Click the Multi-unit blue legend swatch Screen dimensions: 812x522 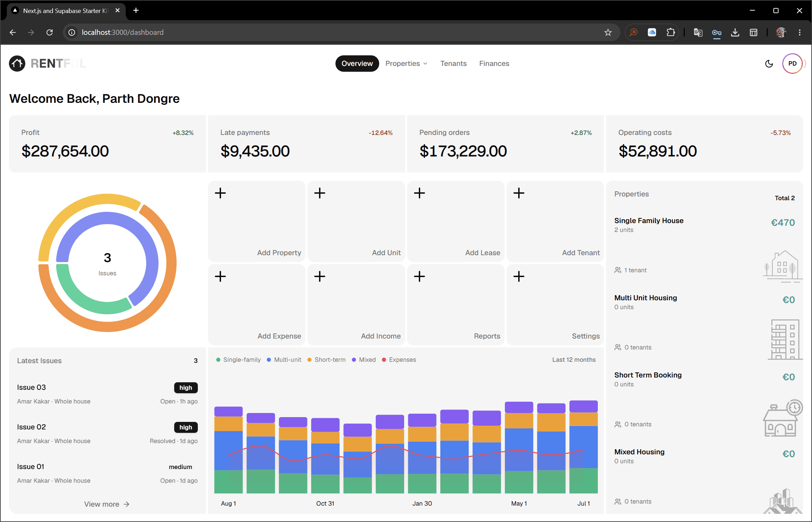[x=269, y=360]
